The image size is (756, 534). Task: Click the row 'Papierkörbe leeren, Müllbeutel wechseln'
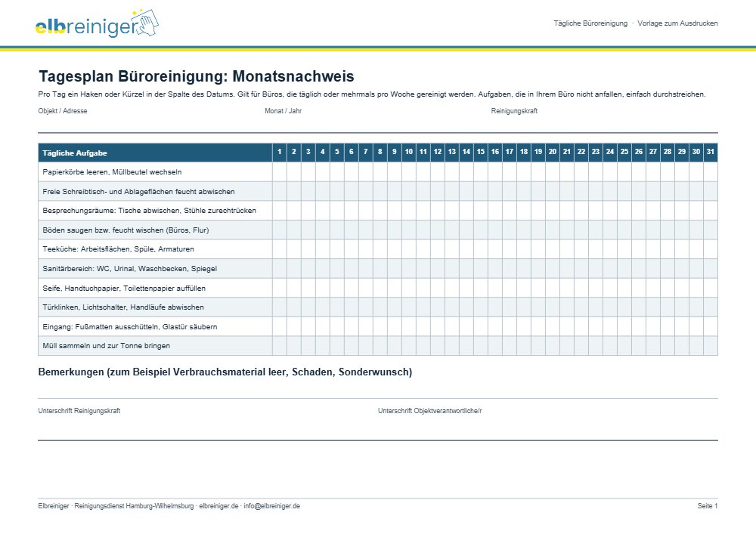tap(378, 172)
